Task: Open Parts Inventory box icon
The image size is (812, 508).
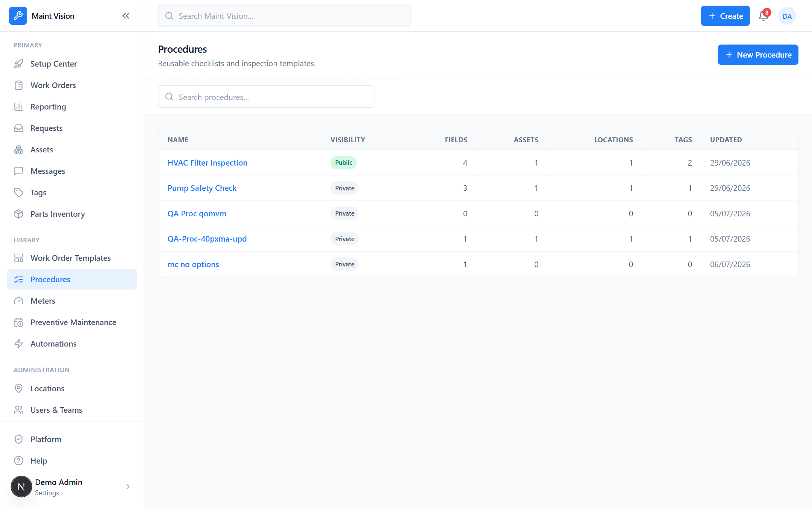Action: [18, 214]
